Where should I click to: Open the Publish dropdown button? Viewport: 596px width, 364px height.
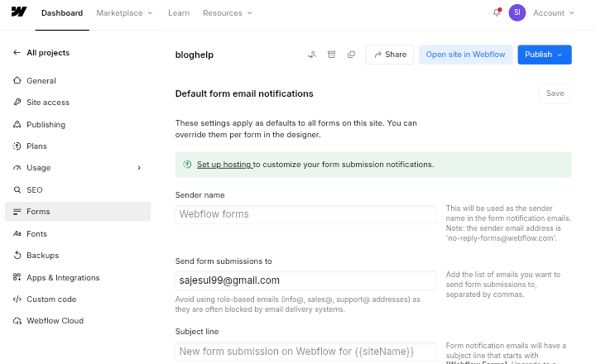tap(545, 55)
